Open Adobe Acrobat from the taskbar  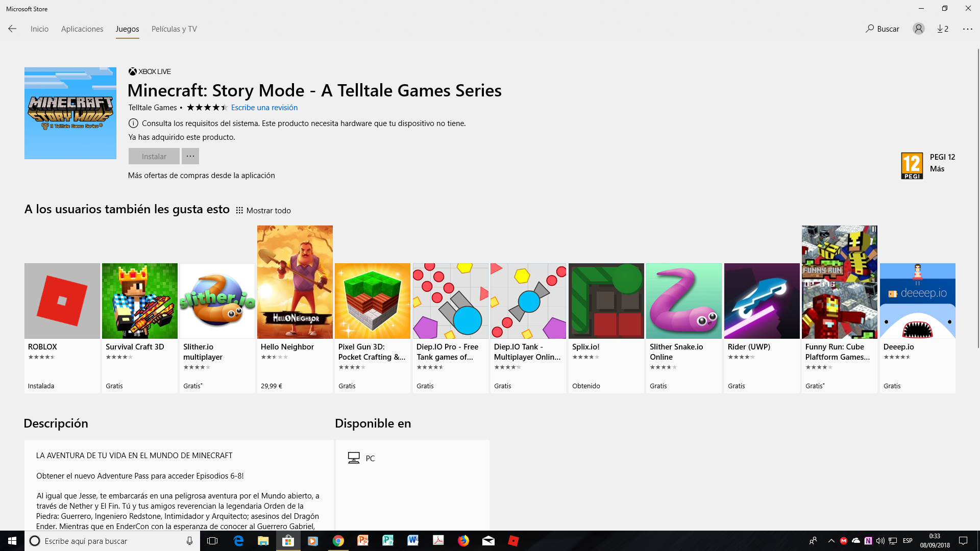pos(438,541)
